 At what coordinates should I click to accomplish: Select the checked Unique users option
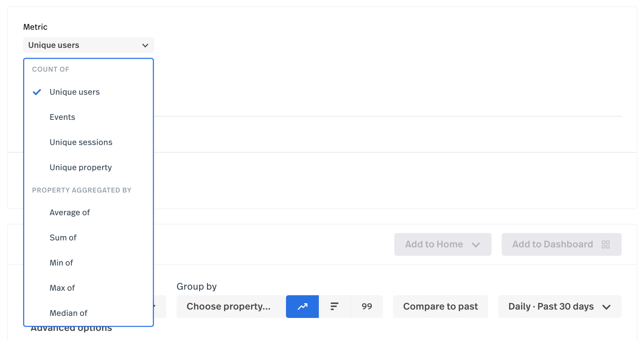coord(88,92)
